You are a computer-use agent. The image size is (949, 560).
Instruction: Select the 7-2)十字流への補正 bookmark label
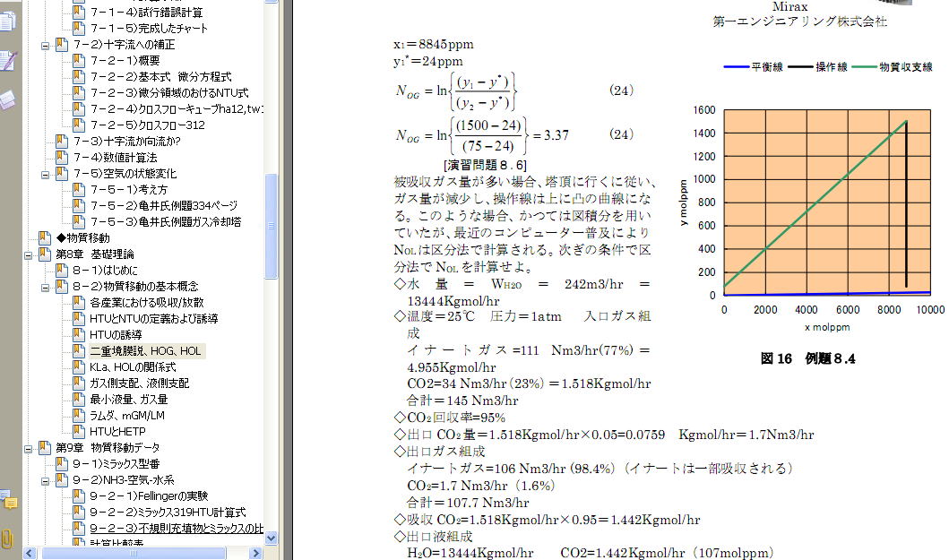(124, 44)
